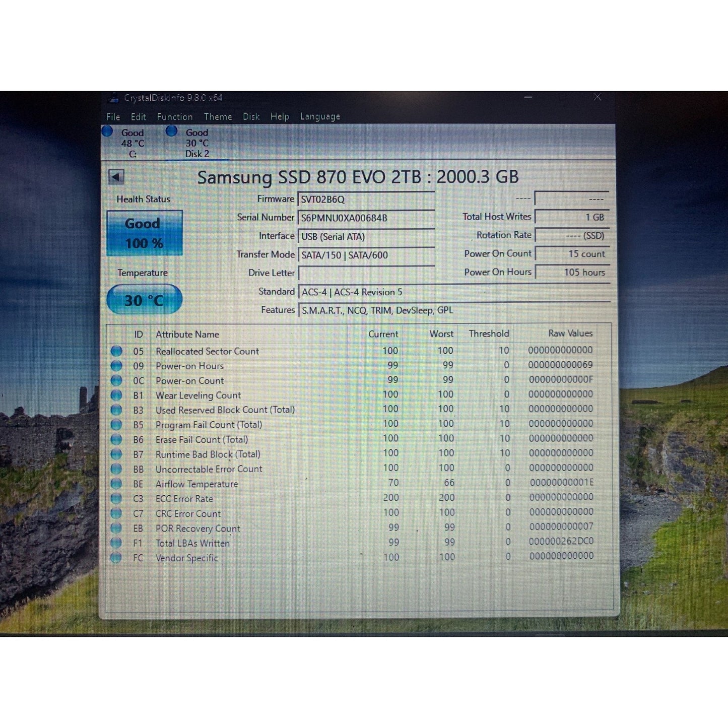Select the Disk 2 status circle
The height and width of the screenshot is (728, 728).
[x=172, y=131]
